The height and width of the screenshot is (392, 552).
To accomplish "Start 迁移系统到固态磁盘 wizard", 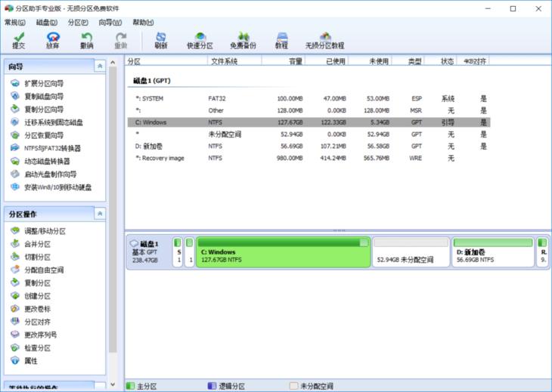I will [x=47, y=122].
